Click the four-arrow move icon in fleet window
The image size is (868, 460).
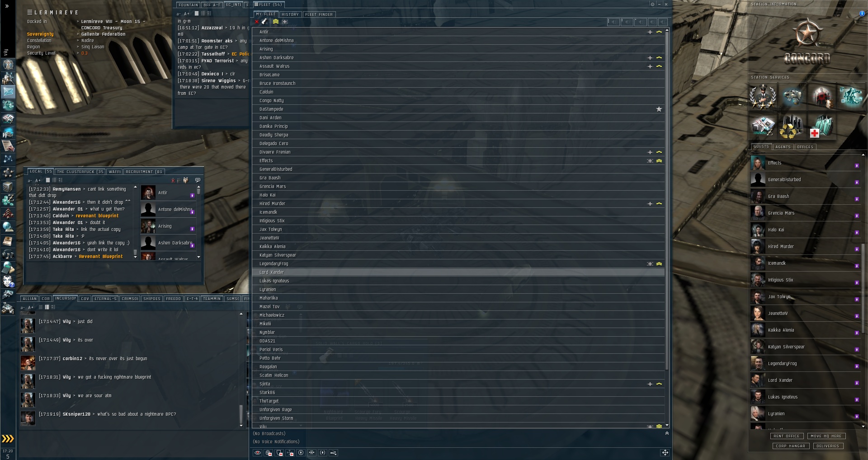(665, 452)
